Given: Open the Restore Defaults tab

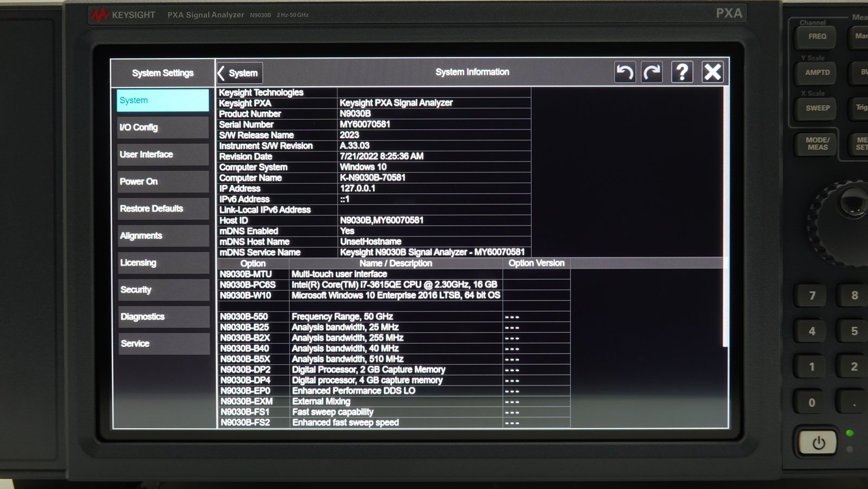Looking at the screenshot, I should pyautogui.click(x=163, y=208).
